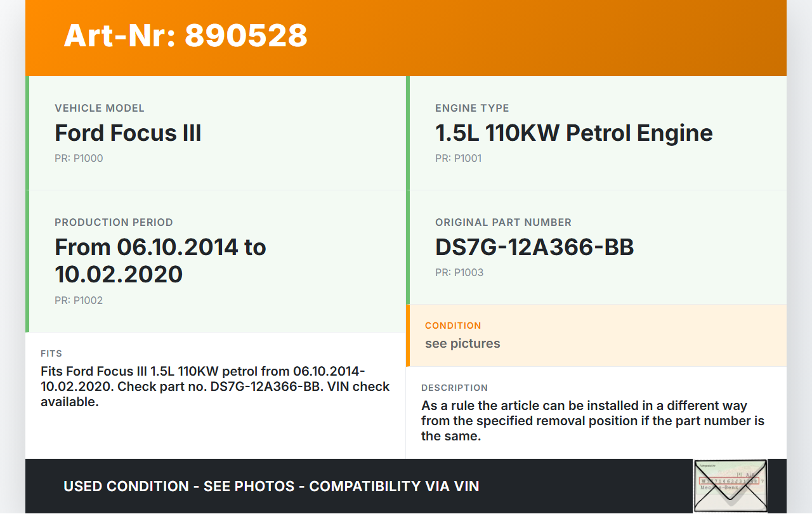
Task: Select the "PR: P1002" code
Action: click(x=79, y=300)
